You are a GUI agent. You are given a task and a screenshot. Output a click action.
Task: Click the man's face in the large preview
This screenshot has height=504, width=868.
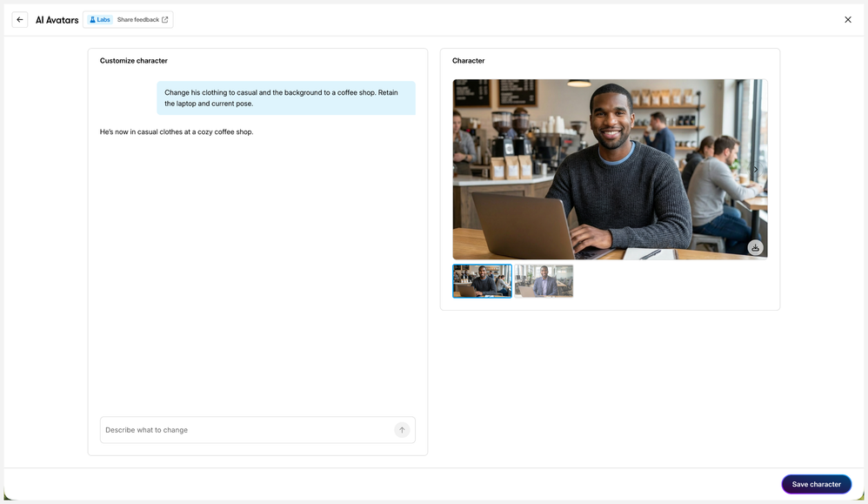tap(611, 118)
